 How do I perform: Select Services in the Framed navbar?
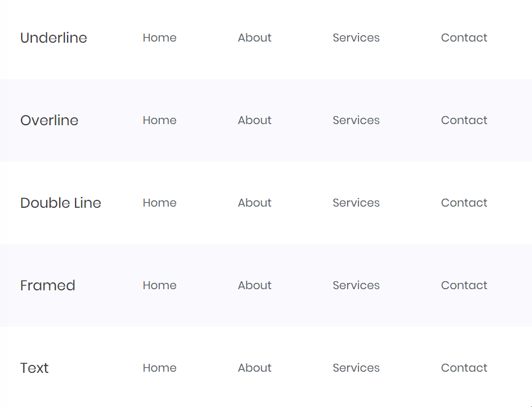click(356, 285)
